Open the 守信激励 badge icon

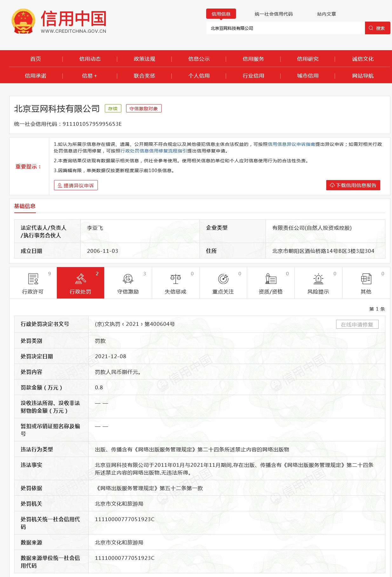tap(128, 279)
